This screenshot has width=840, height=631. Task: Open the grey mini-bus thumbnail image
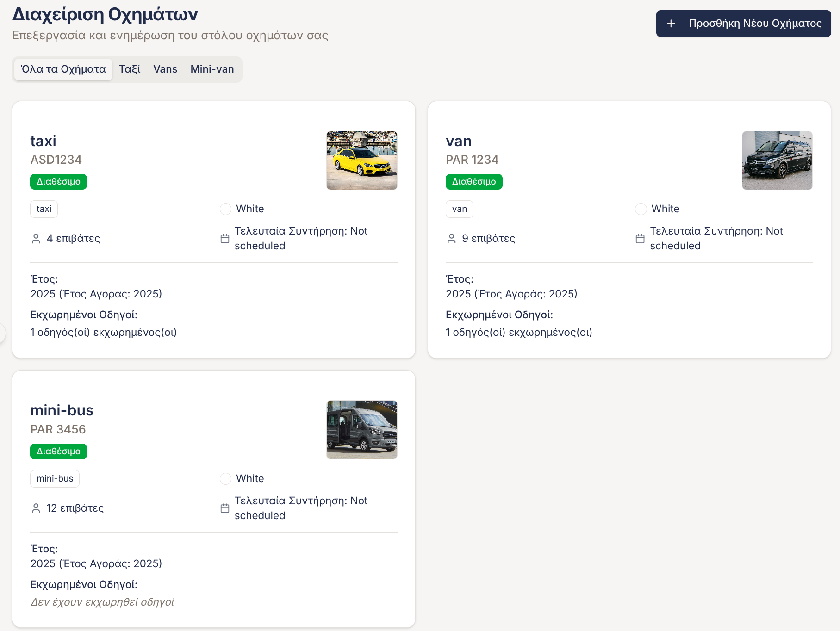361,430
